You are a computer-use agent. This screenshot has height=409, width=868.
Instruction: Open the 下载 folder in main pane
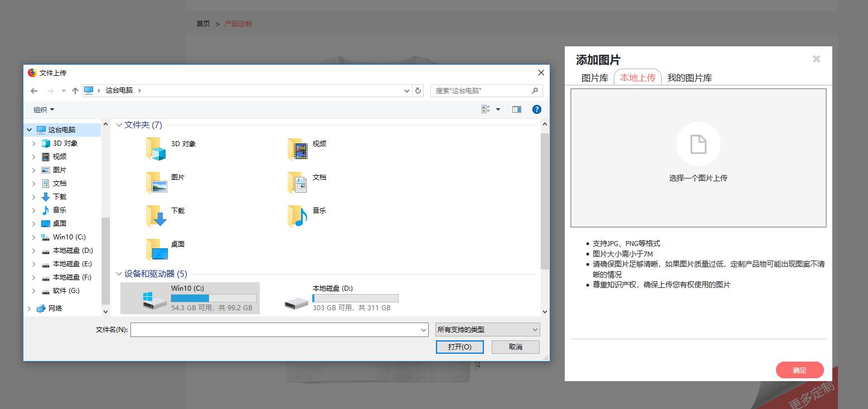tap(156, 216)
